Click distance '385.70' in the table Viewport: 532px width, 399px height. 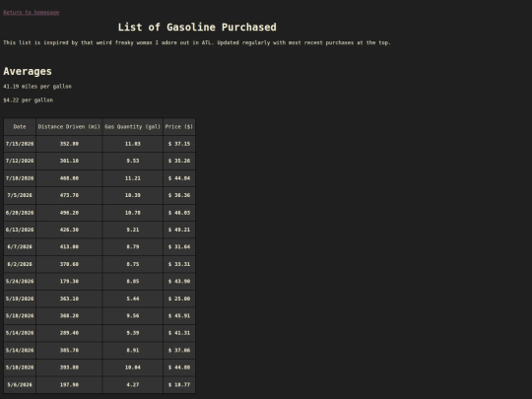click(x=69, y=351)
